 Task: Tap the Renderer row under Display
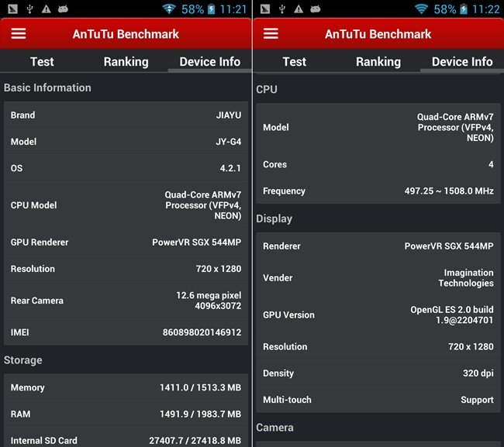[x=378, y=246]
